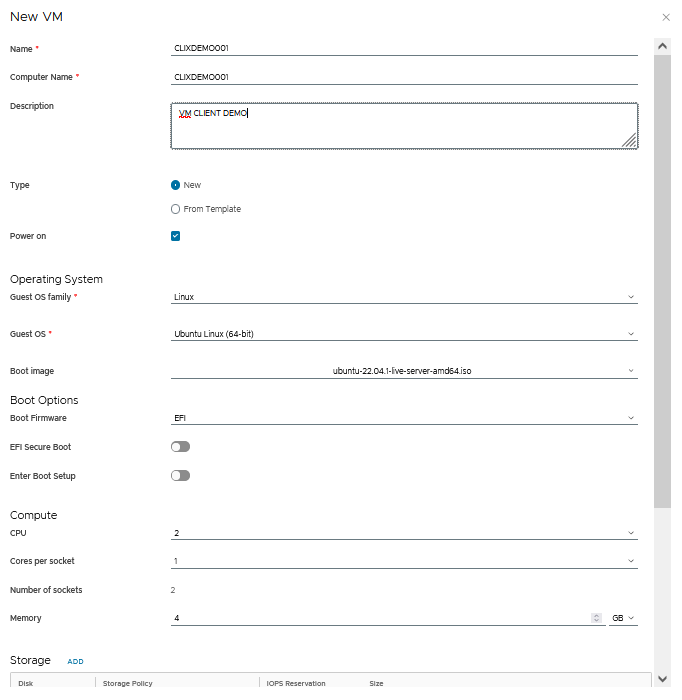Click the Description resize handle
This screenshot has width=682, height=700.
(629, 141)
